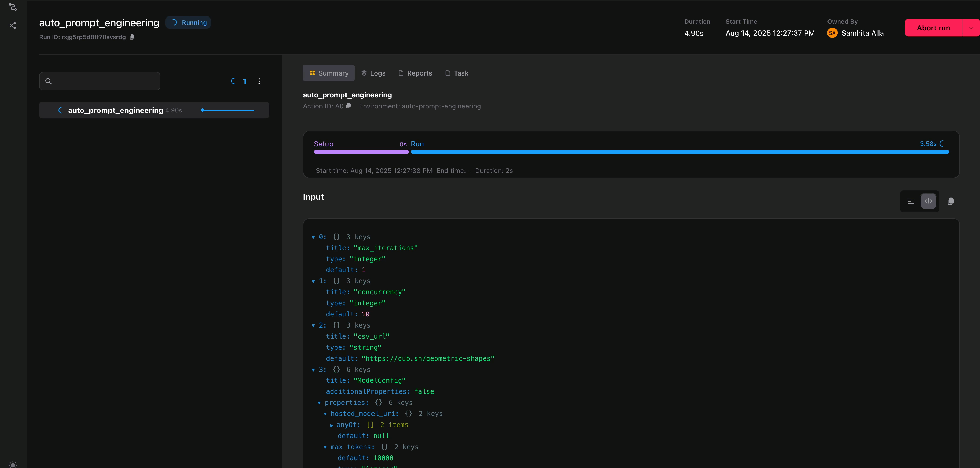Click the Abort run button
Viewport: 980px width, 468px height.
933,28
